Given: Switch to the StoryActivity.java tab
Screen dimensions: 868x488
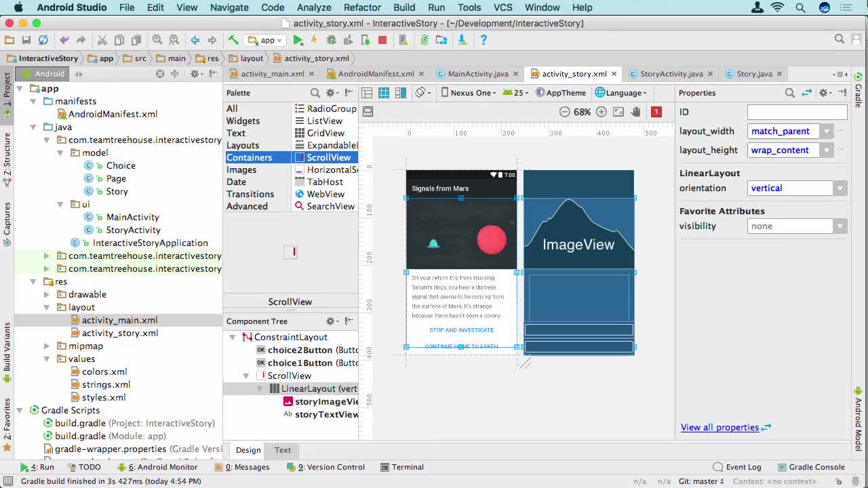Looking at the screenshot, I should tap(671, 74).
